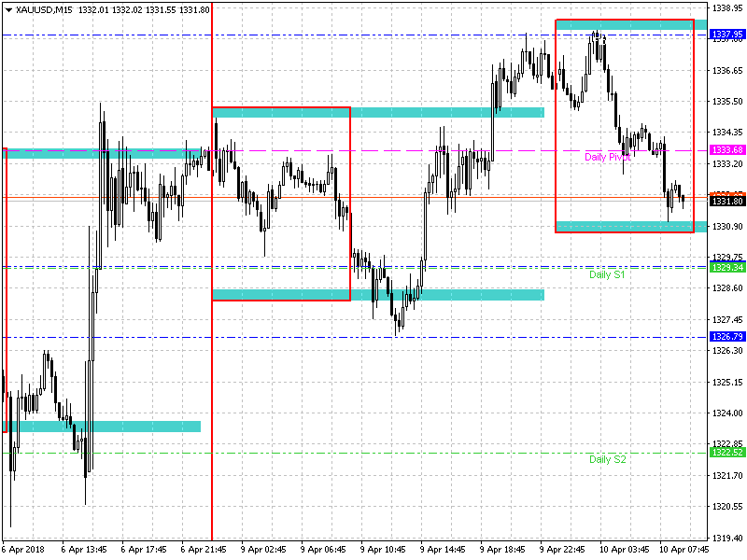Click the 6 Apr 2018 date label
Screen dimensions: 747x560
(x=21, y=549)
